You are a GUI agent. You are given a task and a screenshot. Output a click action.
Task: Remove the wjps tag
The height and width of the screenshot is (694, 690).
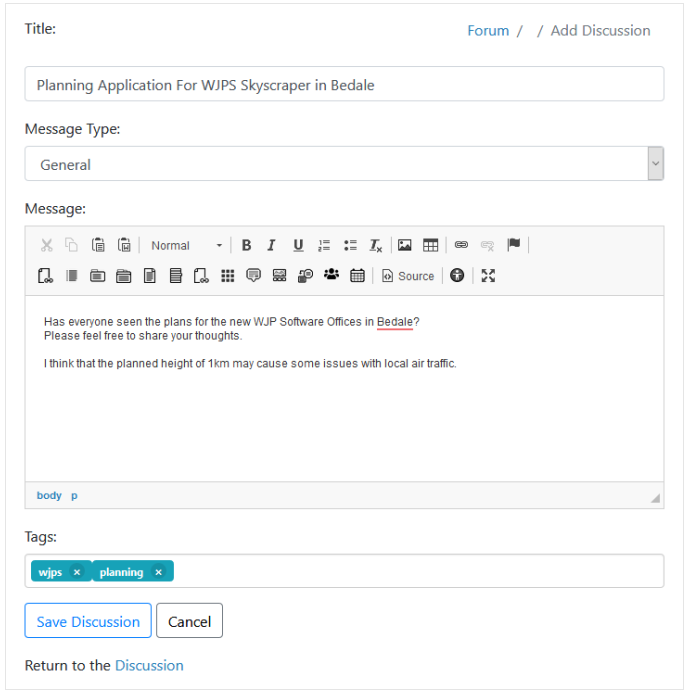tap(77, 572)
